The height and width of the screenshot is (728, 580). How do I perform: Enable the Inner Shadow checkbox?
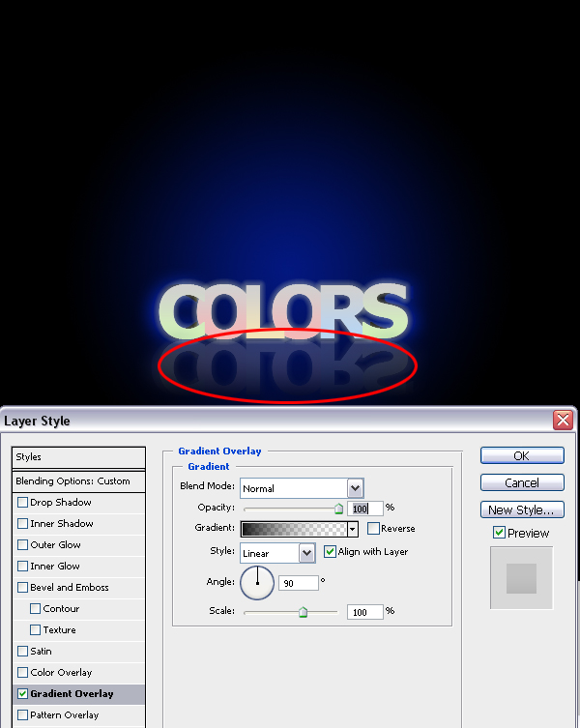(22, 524)
